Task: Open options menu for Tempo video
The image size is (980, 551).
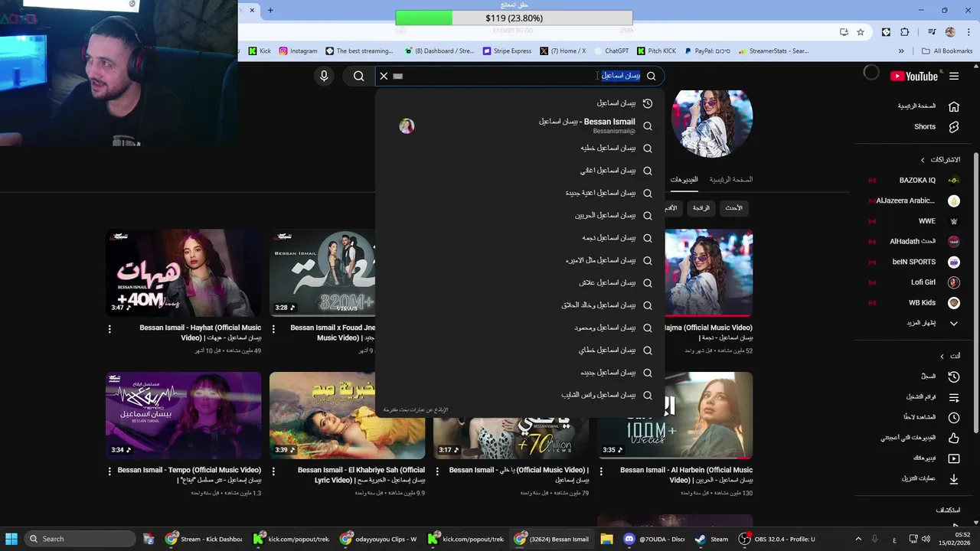Action: click(x=109, y=471)
